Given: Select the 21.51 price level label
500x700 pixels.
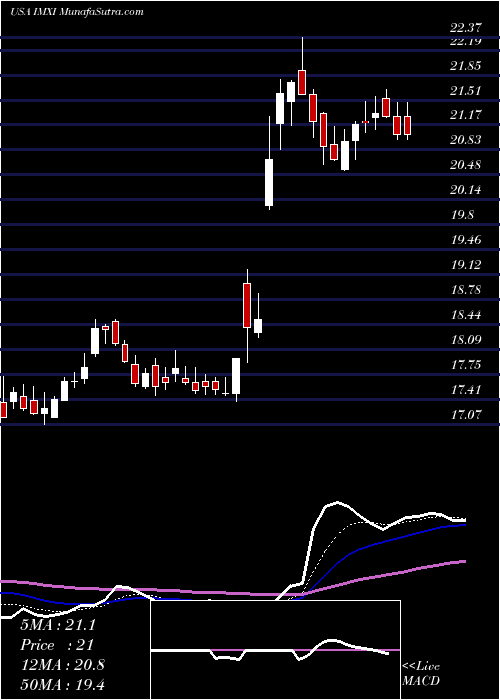Looking at the screenshot, I should pos(466,91).
